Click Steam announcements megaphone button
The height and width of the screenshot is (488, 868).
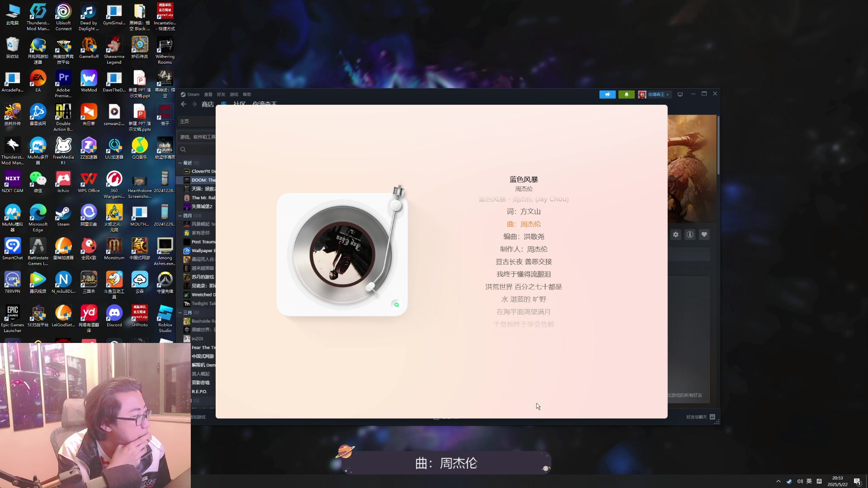tap(607, 94)
